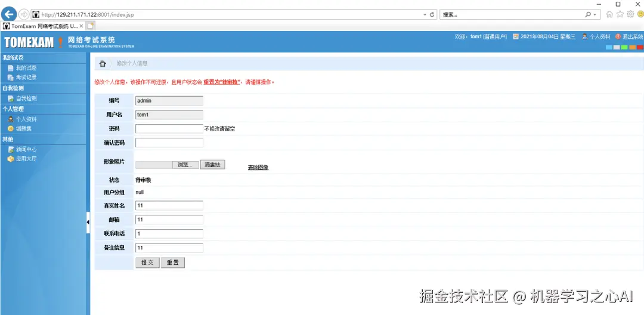644x315 pixels.
Task: Click the 邮箱 input field
Action: [x=169, y=220]
